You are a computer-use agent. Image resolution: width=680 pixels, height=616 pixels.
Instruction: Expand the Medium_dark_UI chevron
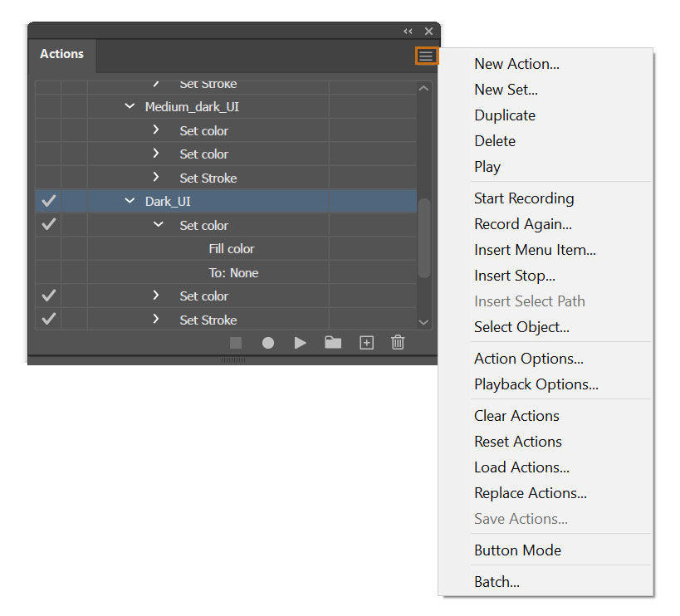(x=130, y=106)
